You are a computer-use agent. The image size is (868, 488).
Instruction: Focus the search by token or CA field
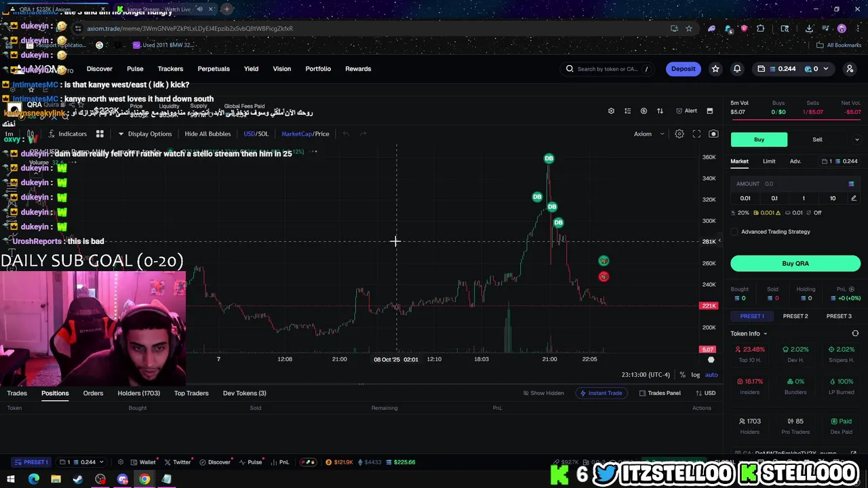pos(608,68)
